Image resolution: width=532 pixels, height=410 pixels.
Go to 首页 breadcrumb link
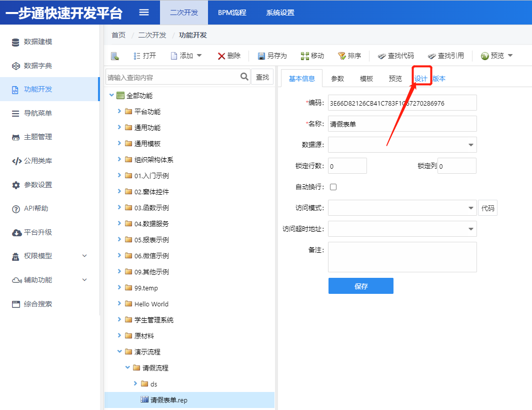point(118,35)
